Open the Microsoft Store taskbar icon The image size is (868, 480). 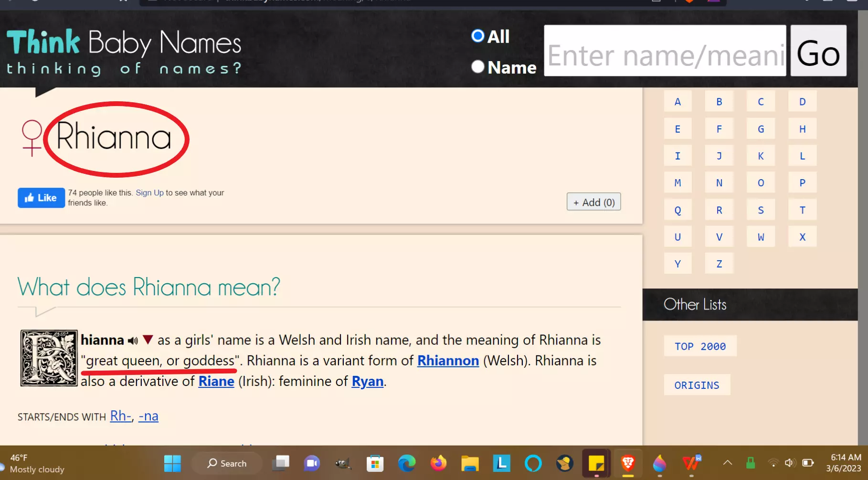tap(375, 463)
